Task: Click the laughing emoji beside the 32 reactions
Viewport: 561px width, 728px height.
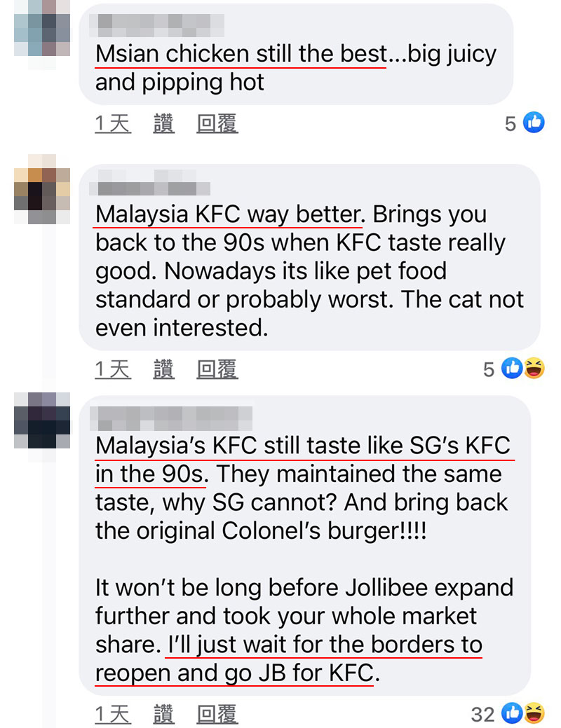Action: click(534, 713)
